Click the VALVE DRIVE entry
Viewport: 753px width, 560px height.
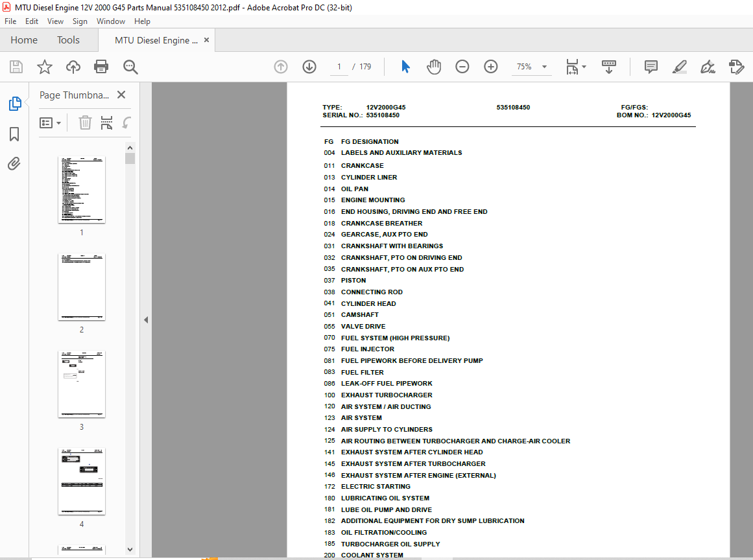(363, 326)
